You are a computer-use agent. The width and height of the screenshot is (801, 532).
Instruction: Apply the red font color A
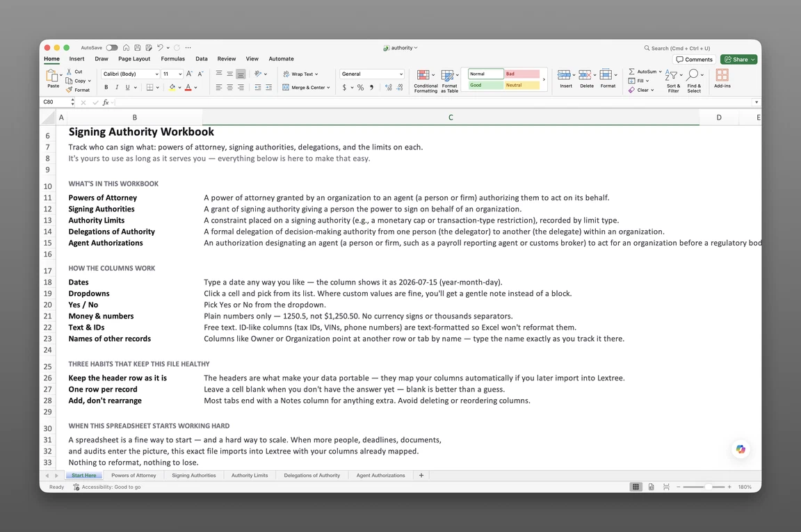[x=188, y=88]
